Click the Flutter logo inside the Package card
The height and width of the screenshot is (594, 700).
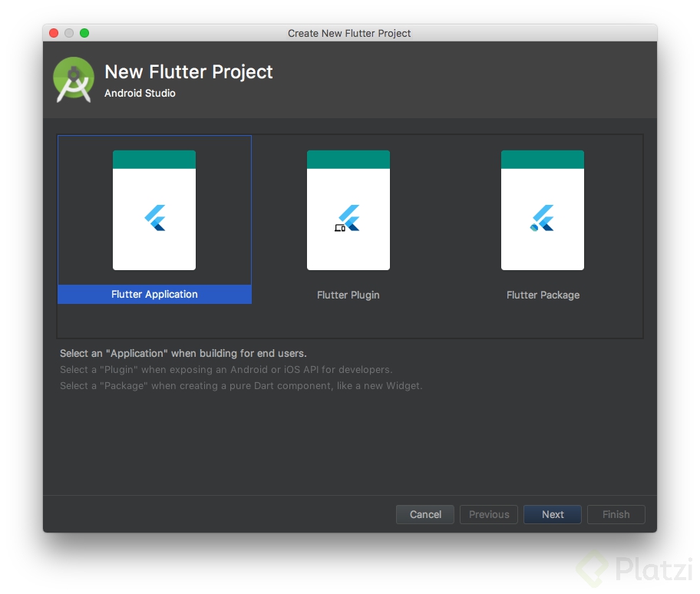(x=543, y=219)
